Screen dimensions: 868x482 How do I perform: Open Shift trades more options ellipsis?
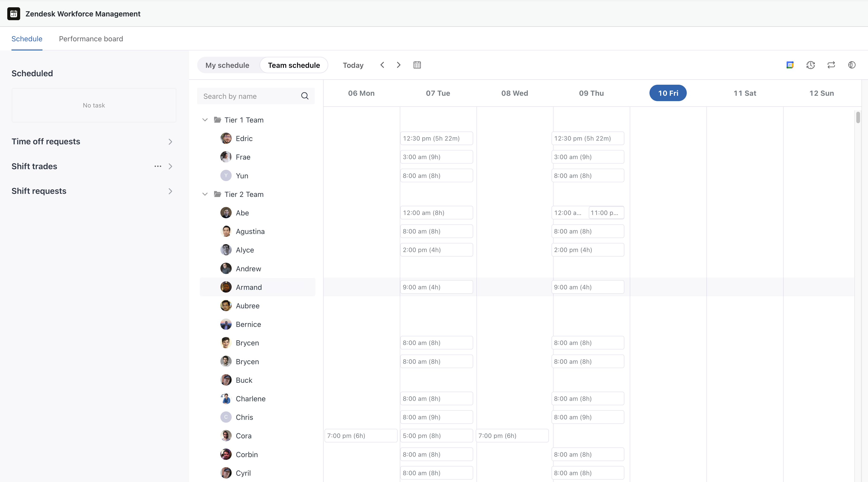click(158, 166)
